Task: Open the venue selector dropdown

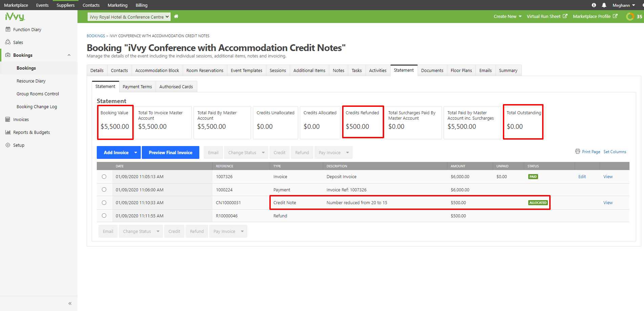Action: [x=129, y=17]
